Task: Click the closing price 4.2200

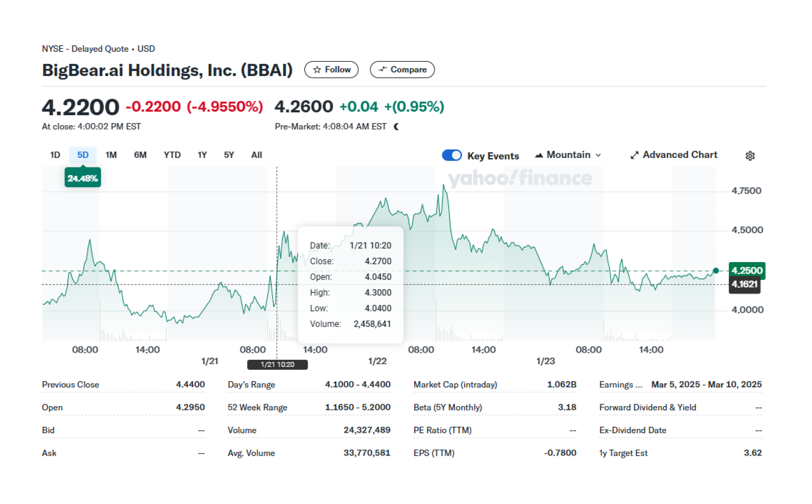Action: [x=81, y=108]
